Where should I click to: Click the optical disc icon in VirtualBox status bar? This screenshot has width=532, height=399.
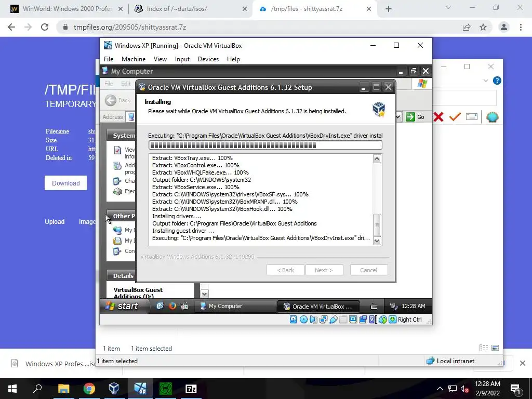(303, 320)
